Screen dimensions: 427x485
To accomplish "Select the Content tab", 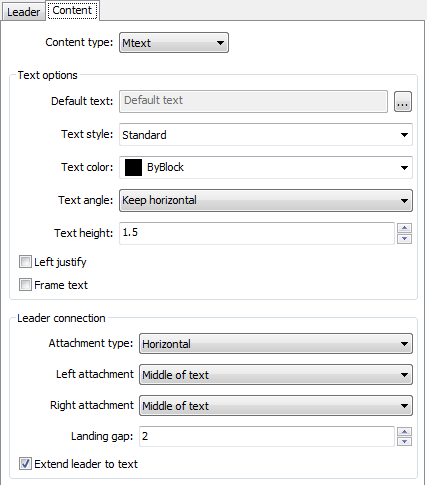I will coord(72,10).
